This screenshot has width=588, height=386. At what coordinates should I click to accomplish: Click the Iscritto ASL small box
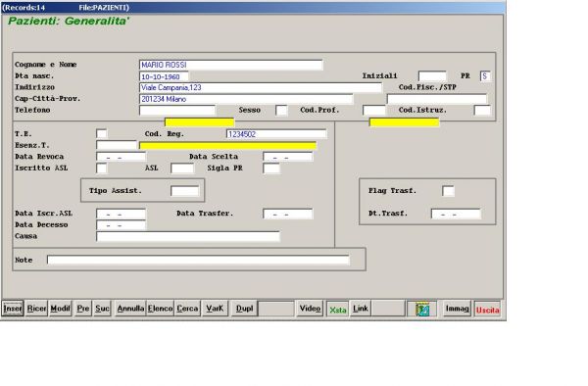101,168
